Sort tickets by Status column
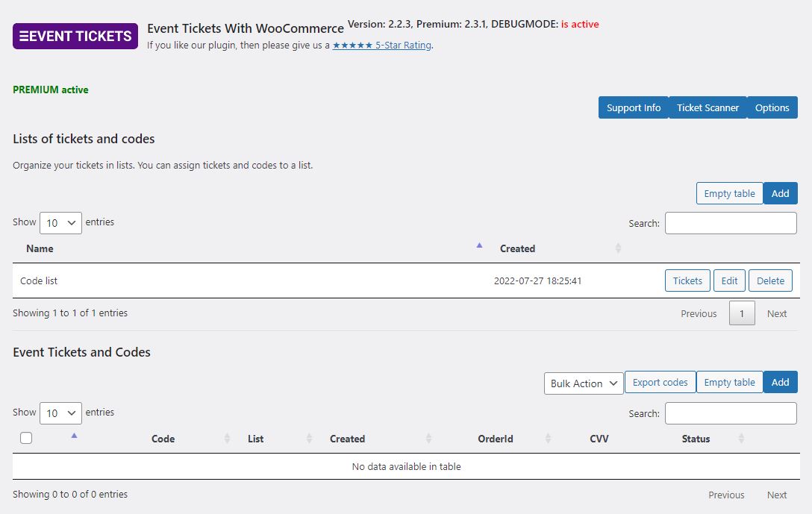812x514 pixels. coord(696,439)
